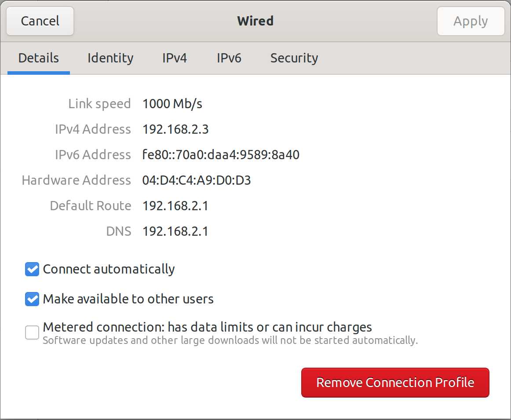The image size is (511, 420).
Task: Click the 1000 Mb/s link speed value
Action: [172, 104]
